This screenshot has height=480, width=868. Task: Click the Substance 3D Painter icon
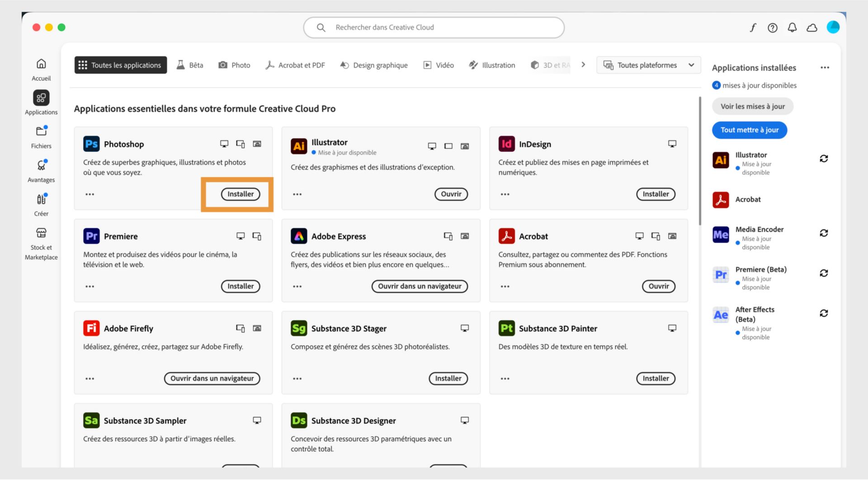coord(506,328)
